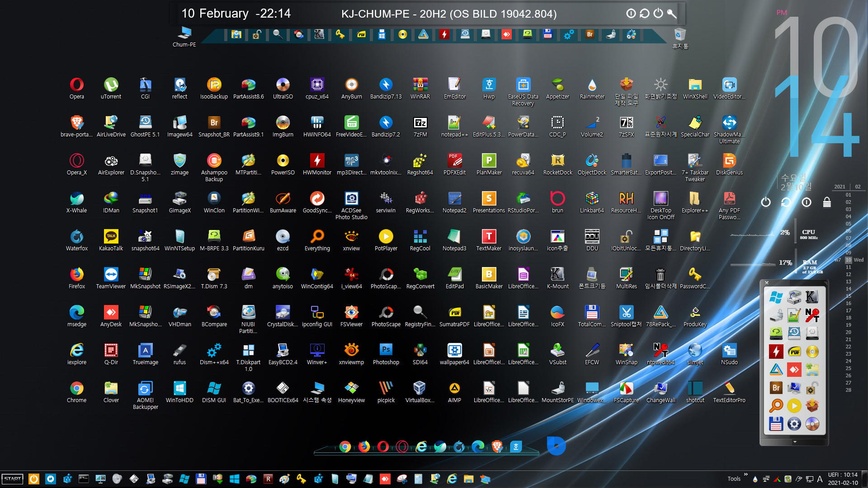The width and height of the screenshot is (868, 488).
Task: Click the Brave icon in the dock
Action: coord(497,446)
